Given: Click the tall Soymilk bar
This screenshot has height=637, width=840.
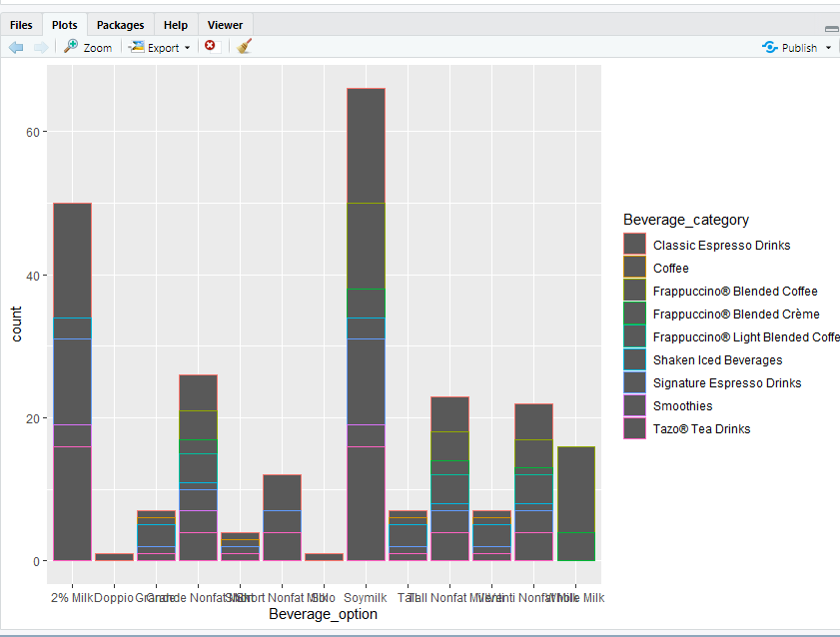Looking at the screenshot, I should tap(366, 324).
